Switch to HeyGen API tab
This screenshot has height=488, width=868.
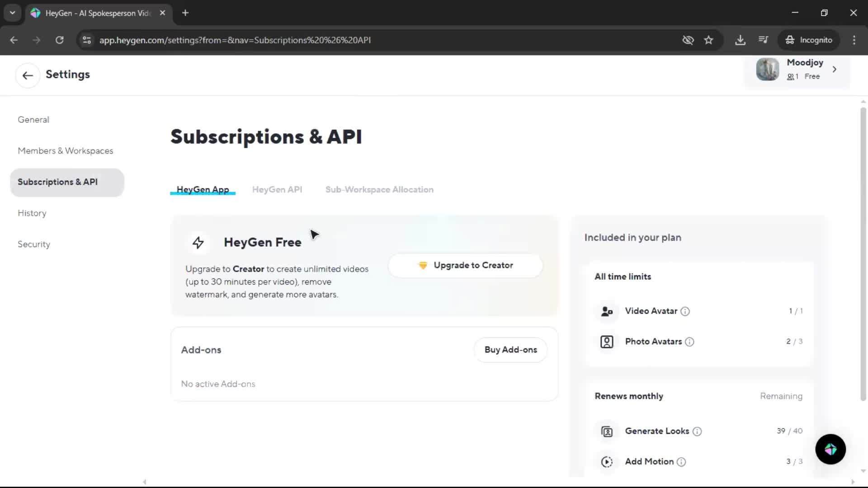tap(277, 190)
